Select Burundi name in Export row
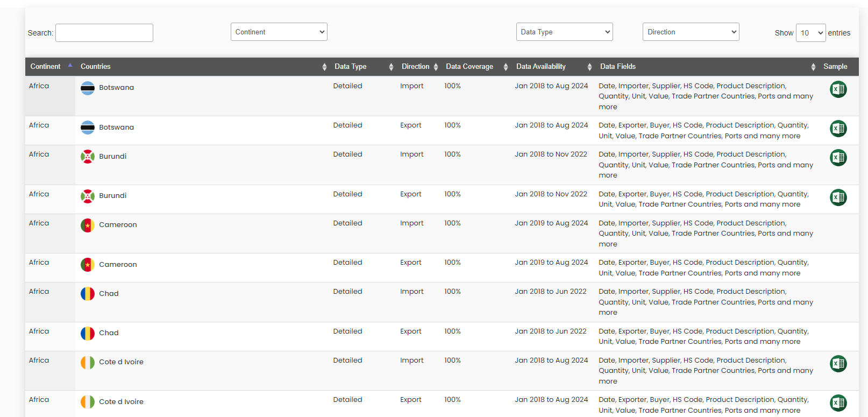868x417 pixels. coord(112,196)
